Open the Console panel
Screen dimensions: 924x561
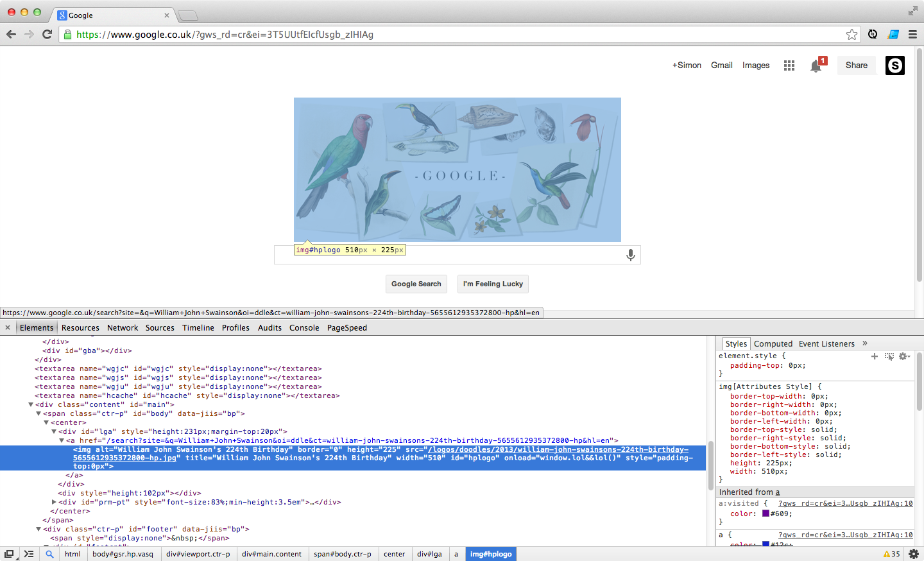pyautogui.click(x=304, y=327)
